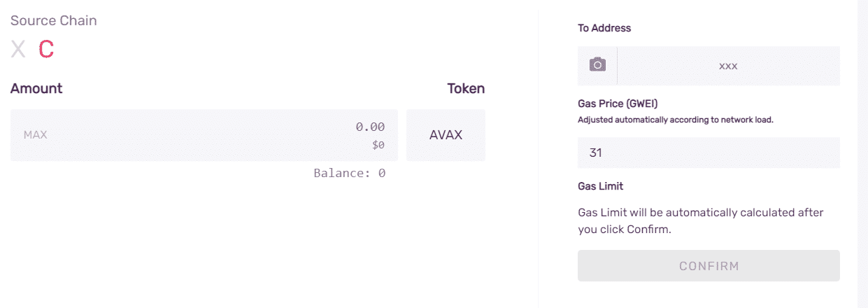The width and height of the screenshot is (868, 308).
Task: Open the QR camera scanner icon
Action: 597,65
